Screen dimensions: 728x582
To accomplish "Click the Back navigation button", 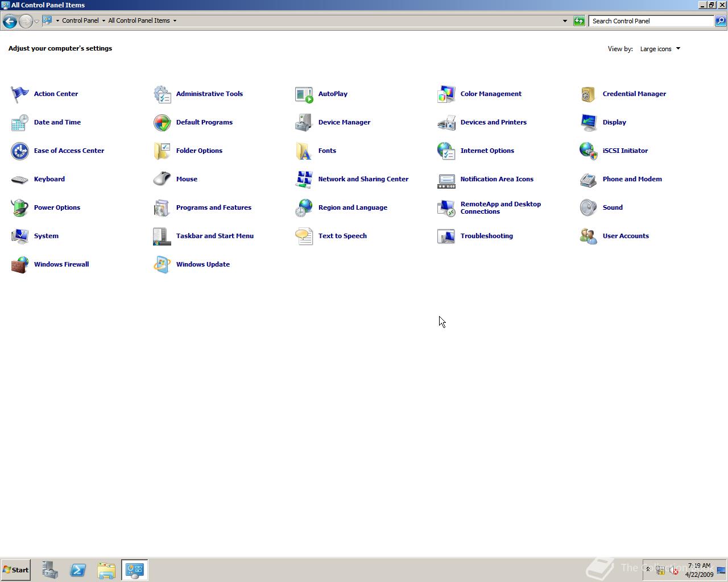I will click(10, 21).
